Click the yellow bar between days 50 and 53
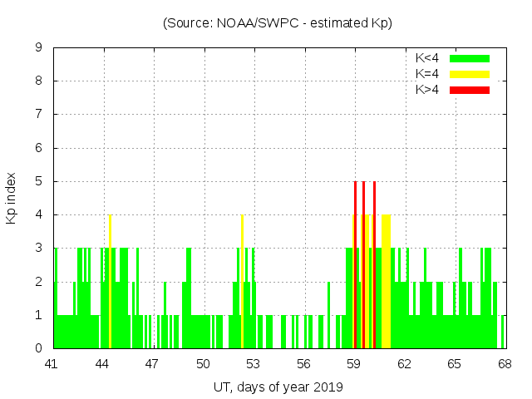532x399 pixels. coord(242,283)
